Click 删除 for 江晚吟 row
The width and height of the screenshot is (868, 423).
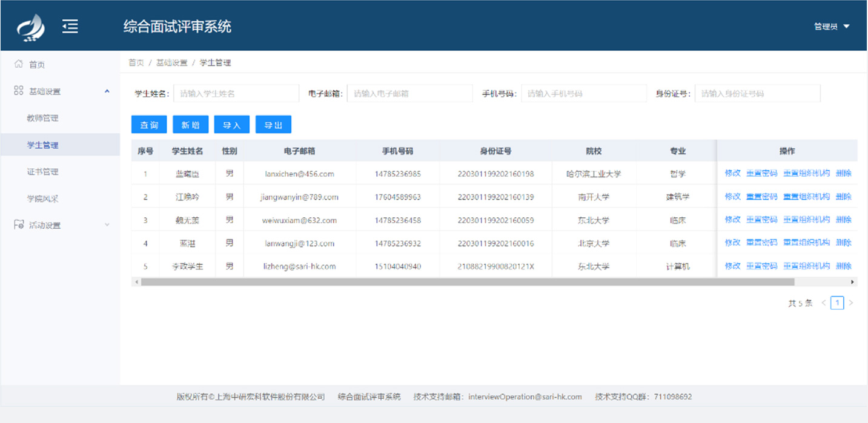[x=844, y=196]
